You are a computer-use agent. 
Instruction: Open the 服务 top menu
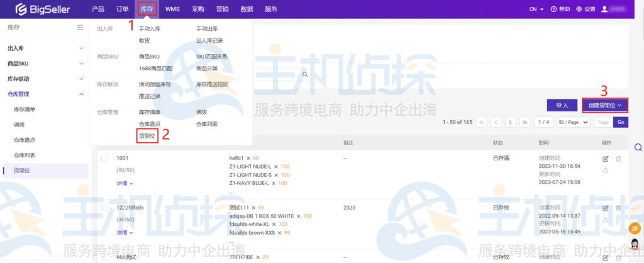click(271, 9)
